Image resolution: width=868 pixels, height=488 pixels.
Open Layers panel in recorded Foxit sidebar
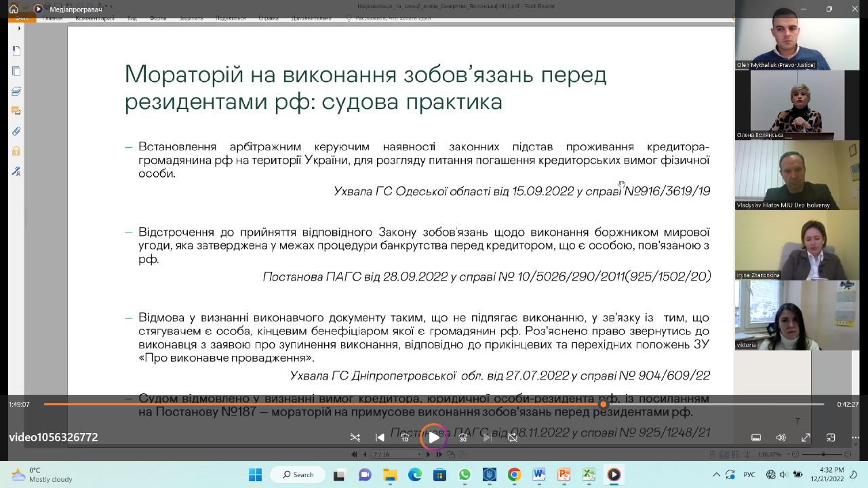[x=16, y=91]
